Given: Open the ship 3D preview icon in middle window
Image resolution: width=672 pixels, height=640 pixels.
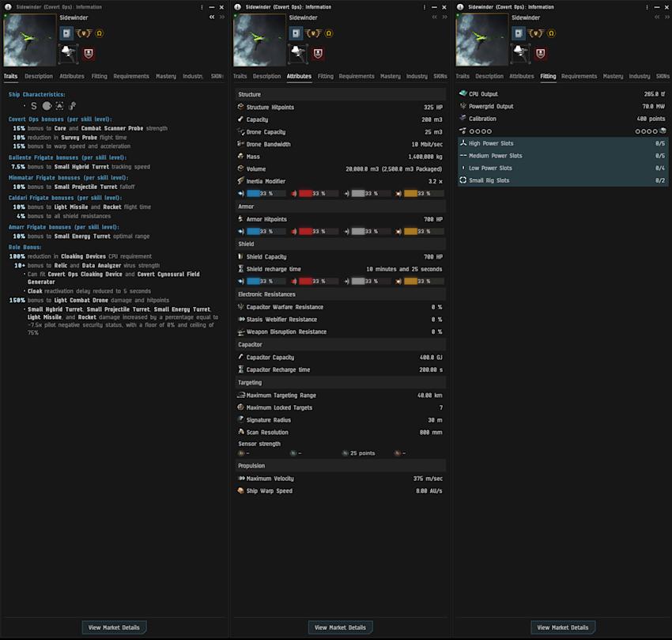Looking at the screenshot, I should (297, 53).
